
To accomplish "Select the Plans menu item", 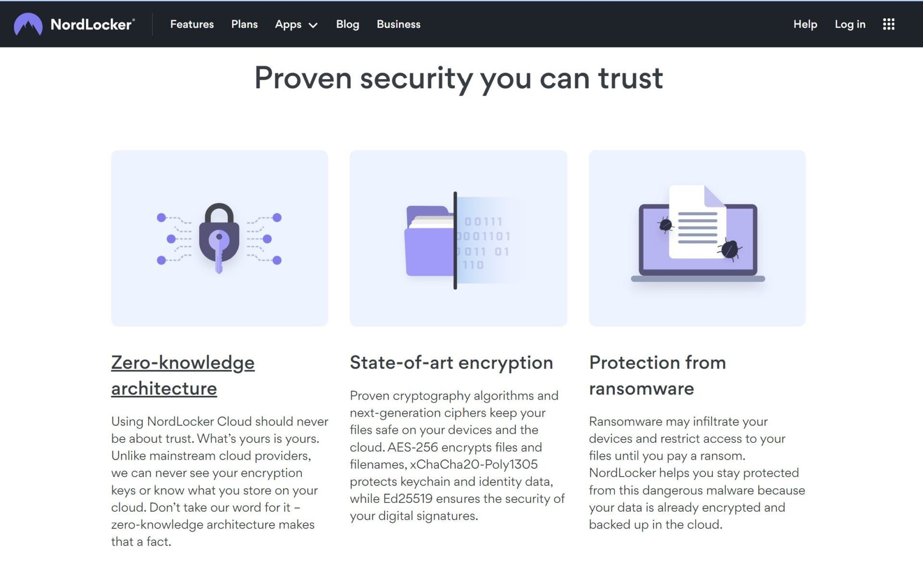I will point(244,24).
